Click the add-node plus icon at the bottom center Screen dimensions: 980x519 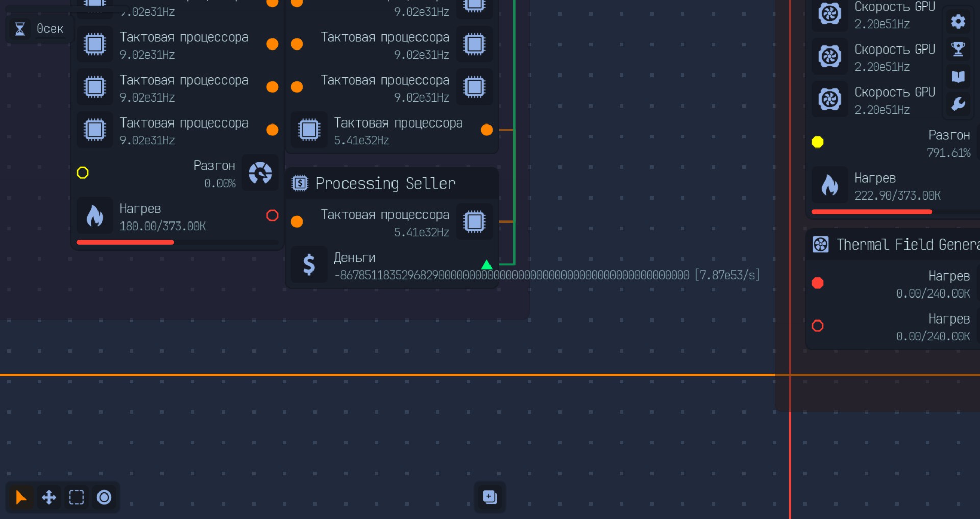coord(490,497)
